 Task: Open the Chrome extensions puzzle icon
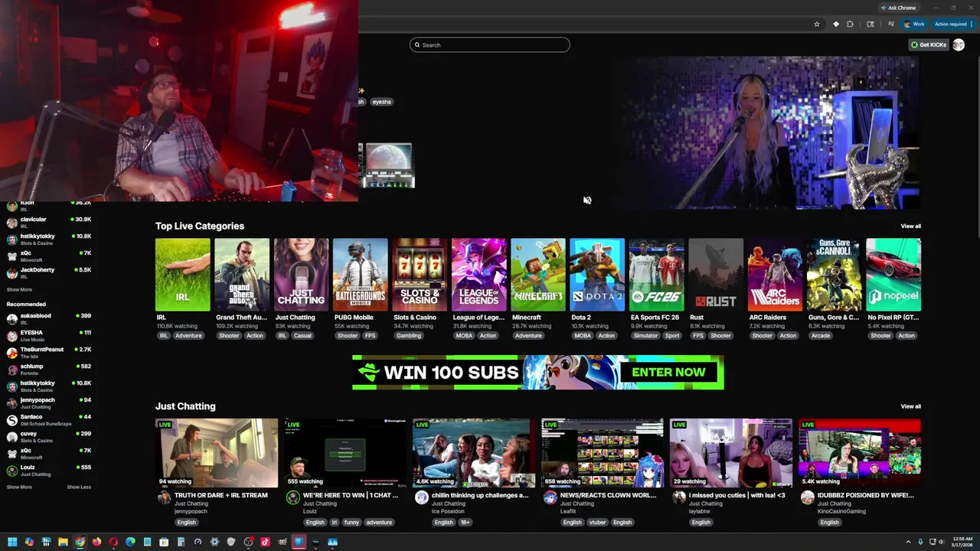(x=850, y=24)
